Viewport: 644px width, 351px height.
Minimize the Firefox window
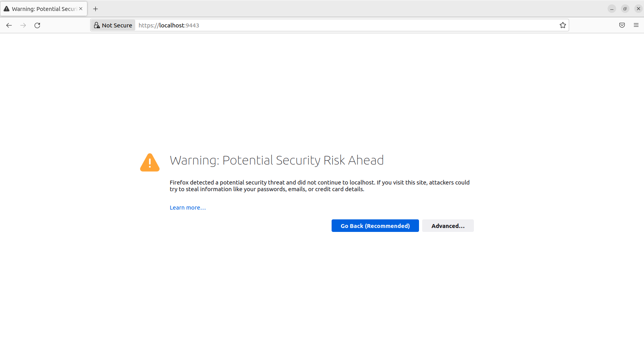(x=612, y=9)
